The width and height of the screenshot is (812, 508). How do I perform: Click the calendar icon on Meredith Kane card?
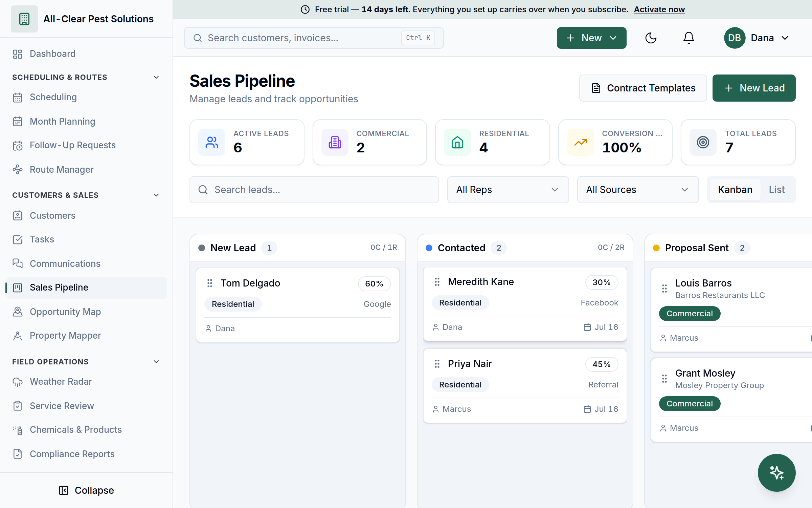587,327
